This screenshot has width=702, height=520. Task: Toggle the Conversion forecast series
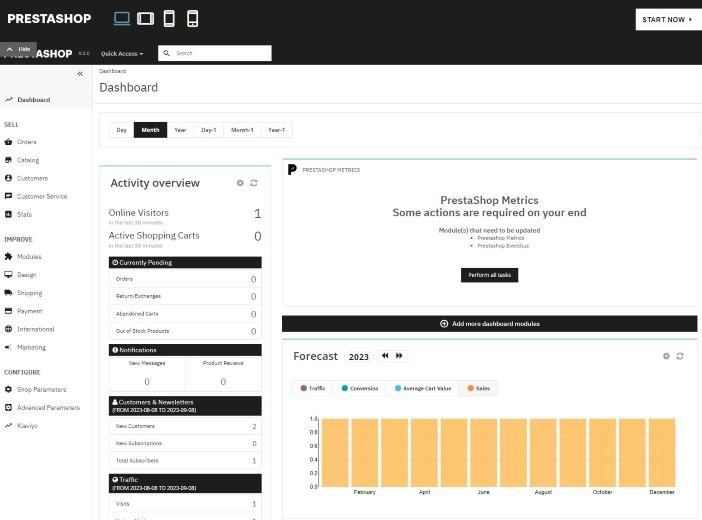pos(360,388)
